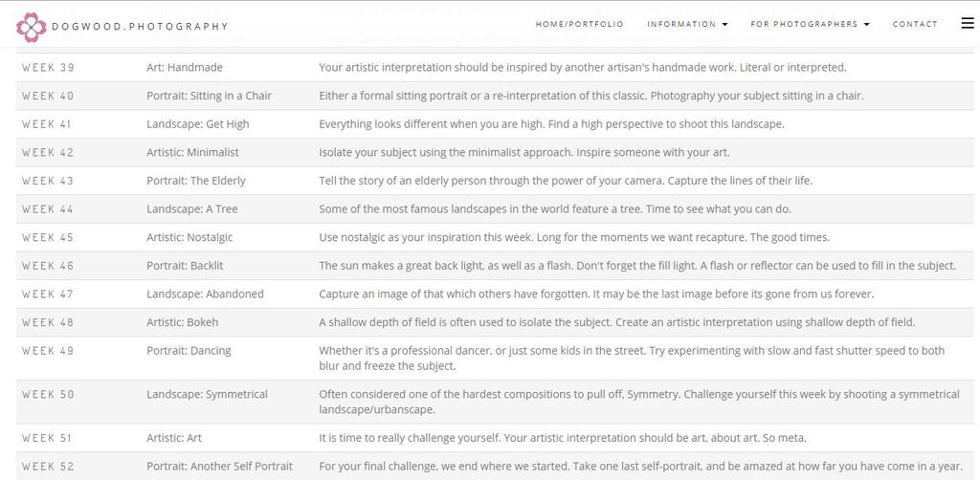The height and width of the screenshot is (480, 980).
Task: Click Portrait: Backlit challenge title
Action: coord(185,266)
